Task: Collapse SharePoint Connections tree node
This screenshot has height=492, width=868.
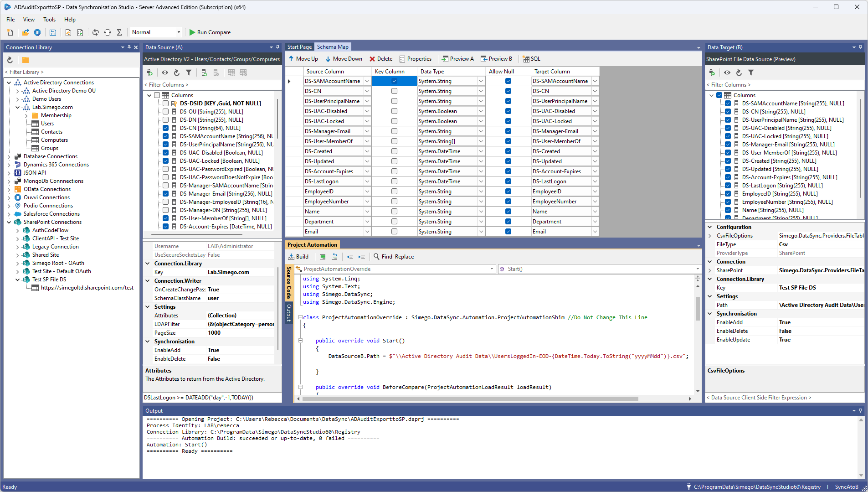Action: coord(9,222)
